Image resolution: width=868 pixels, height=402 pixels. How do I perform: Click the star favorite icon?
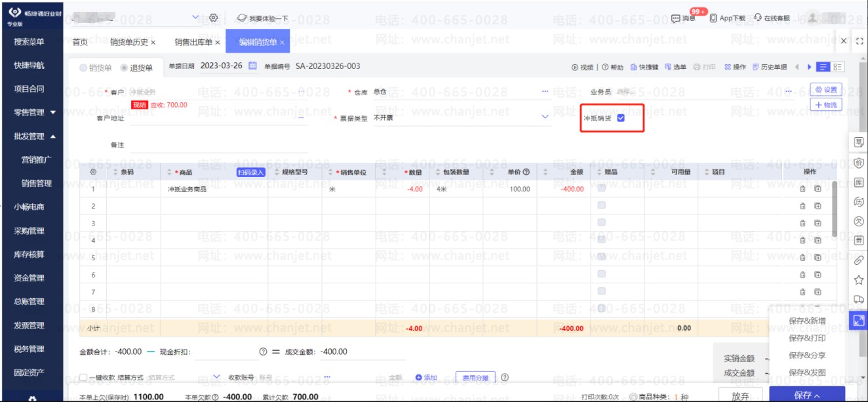point(858,280)
